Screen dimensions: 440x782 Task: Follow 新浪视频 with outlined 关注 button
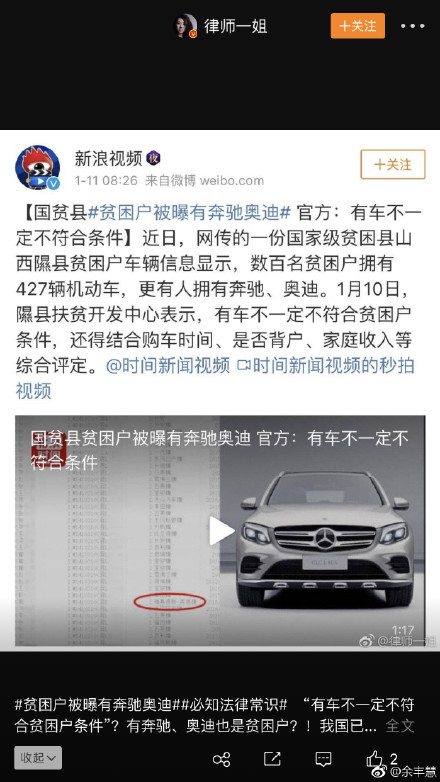(x=393, y=164)
